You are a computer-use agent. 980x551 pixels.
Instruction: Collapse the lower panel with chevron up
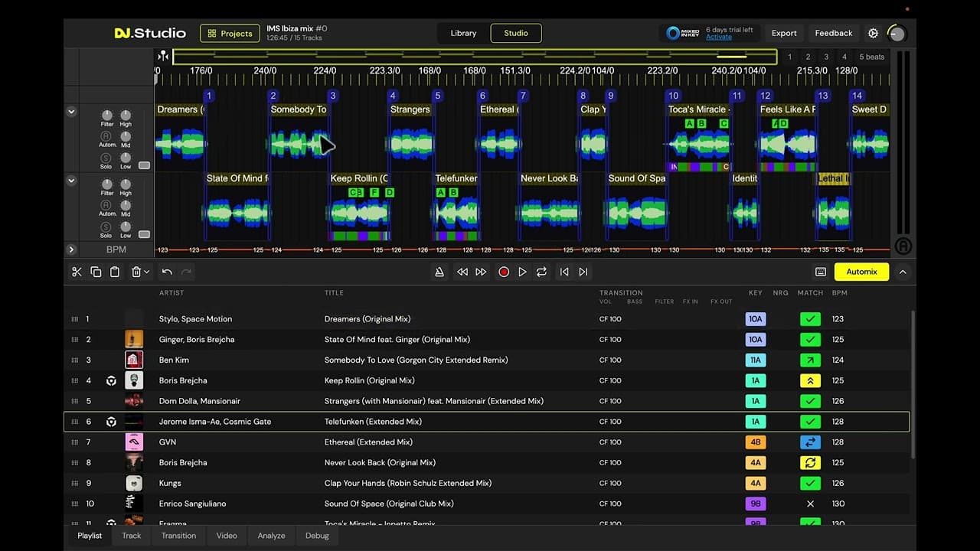click(x=903, y=272)
